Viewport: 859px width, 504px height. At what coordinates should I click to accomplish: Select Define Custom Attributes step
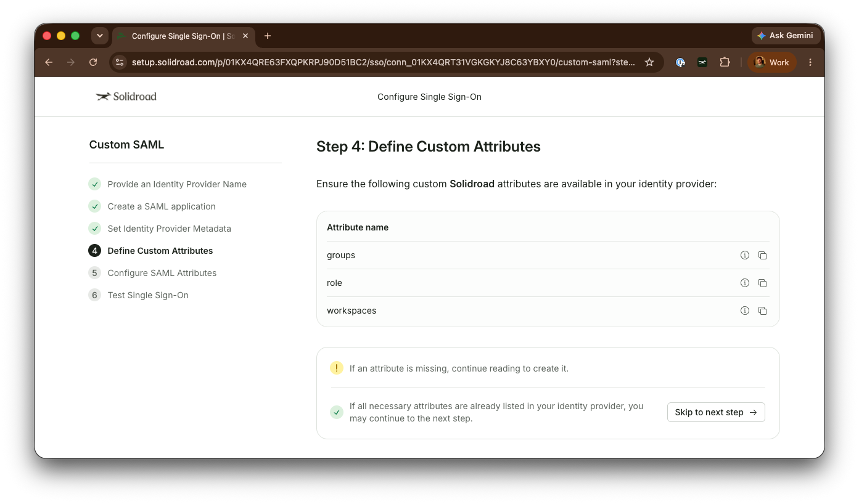tap(160, 251)
